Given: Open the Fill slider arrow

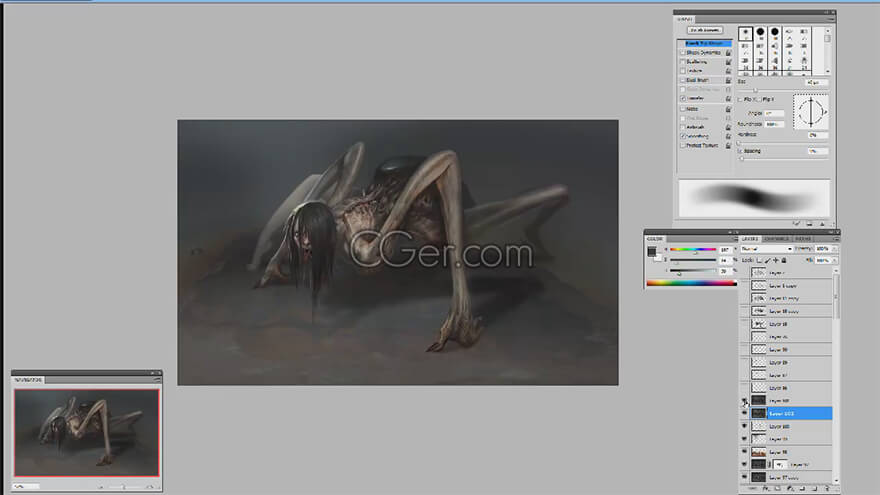Looking at the screenshot, I should coord(835,260).
